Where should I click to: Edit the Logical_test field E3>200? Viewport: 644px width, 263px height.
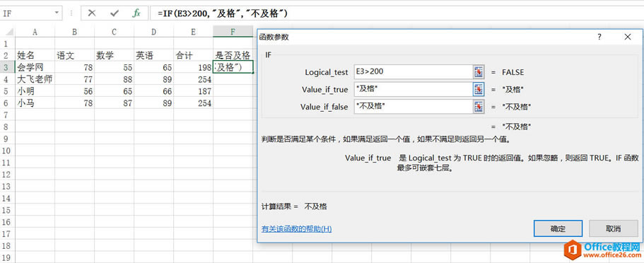[413, 72]
